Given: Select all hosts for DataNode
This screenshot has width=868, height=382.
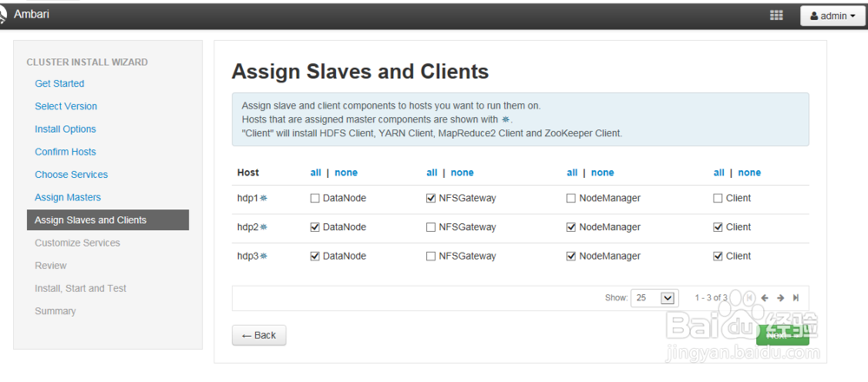Looking at the screenshot, I should tap(315, 173).
